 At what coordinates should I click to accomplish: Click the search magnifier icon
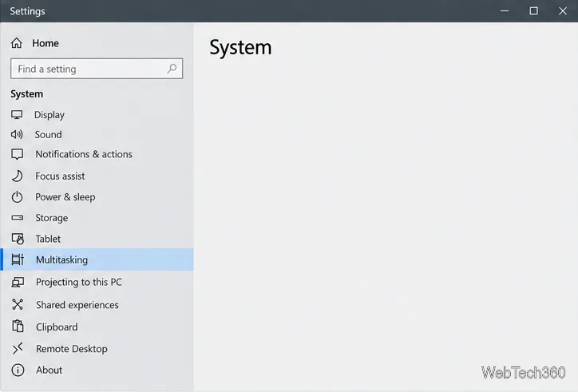[x=172, y=69]
